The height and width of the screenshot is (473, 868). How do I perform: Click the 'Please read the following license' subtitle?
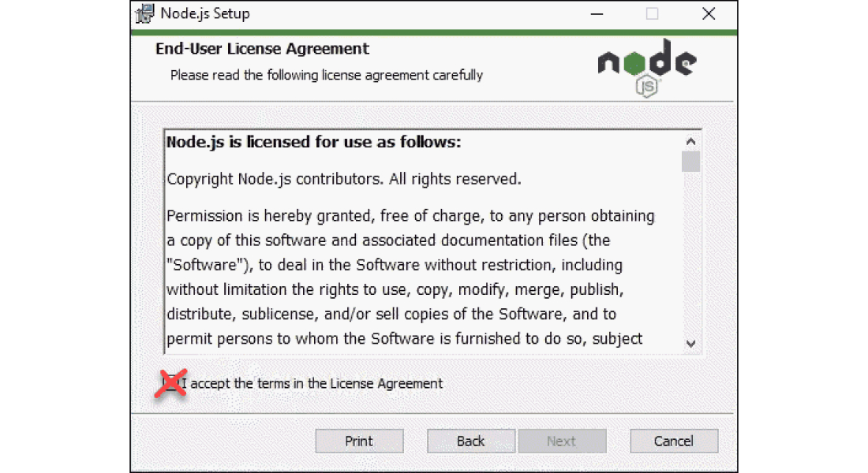click(326, 75)
